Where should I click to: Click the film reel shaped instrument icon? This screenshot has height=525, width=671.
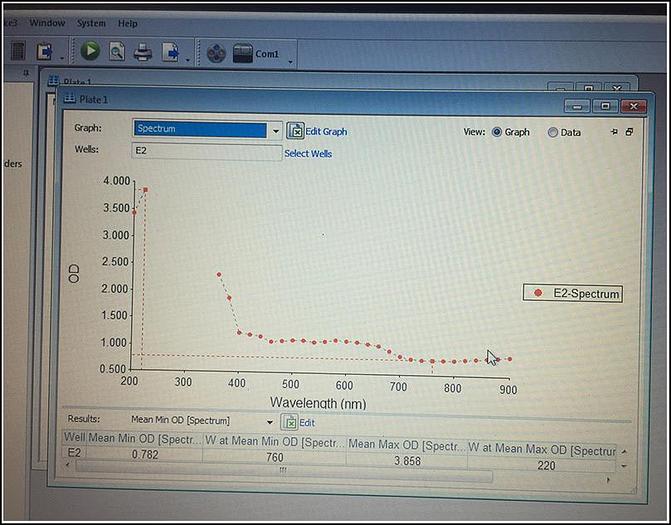(216, 53)
